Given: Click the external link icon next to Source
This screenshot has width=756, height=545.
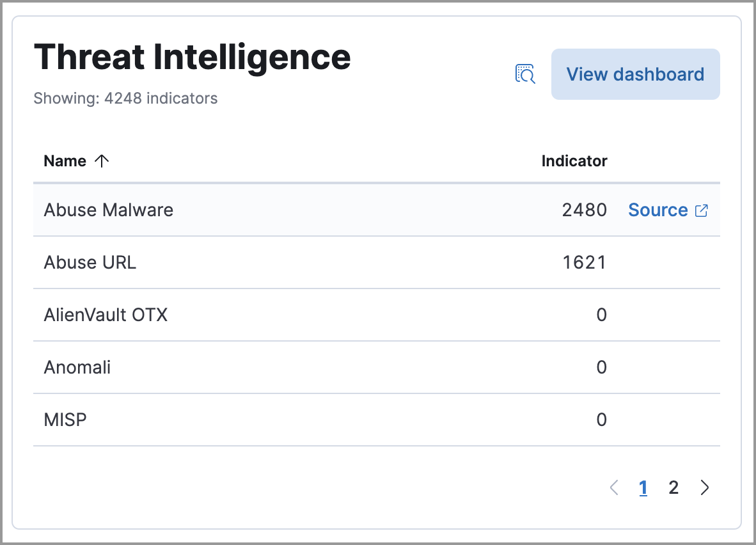Looking at the screenshot, I should click(702, 210).
